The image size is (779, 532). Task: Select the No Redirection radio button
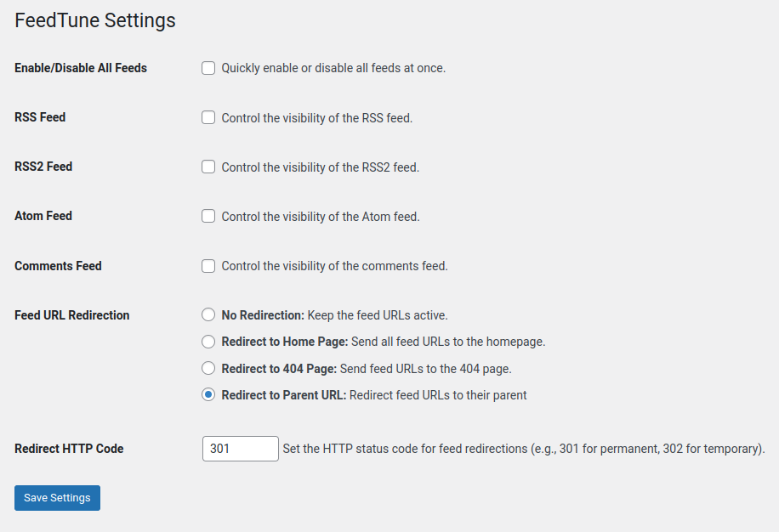pyautogui.click(x=208, y=315)
